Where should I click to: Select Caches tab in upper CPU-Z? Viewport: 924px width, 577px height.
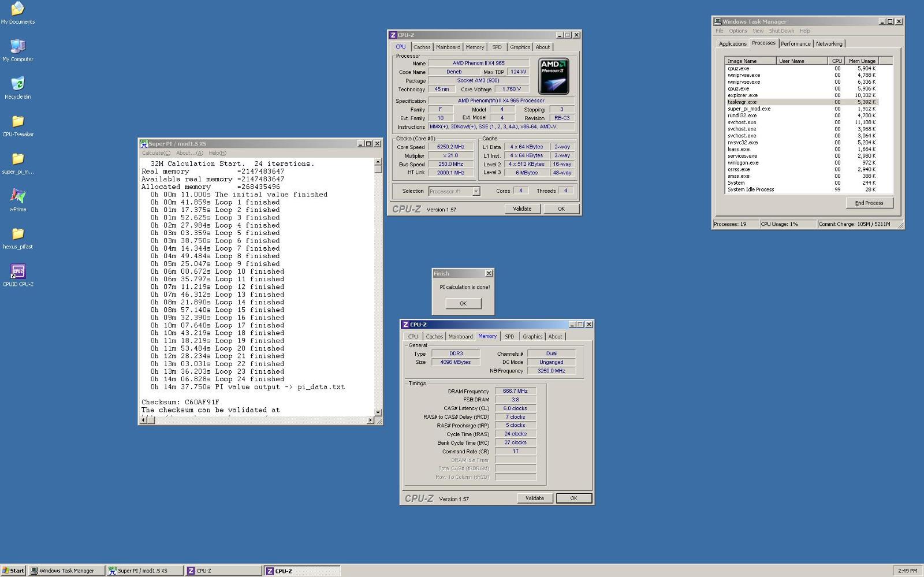tap(422, 47)
